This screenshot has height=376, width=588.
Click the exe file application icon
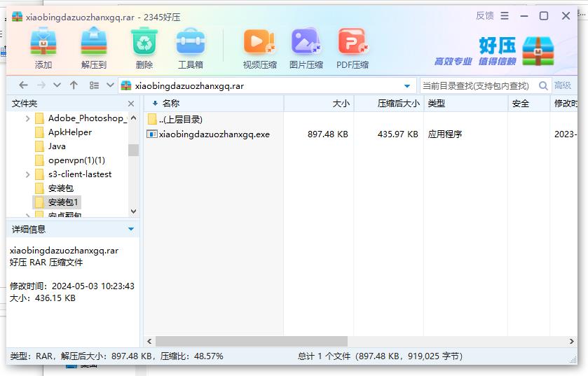point(151,134)
